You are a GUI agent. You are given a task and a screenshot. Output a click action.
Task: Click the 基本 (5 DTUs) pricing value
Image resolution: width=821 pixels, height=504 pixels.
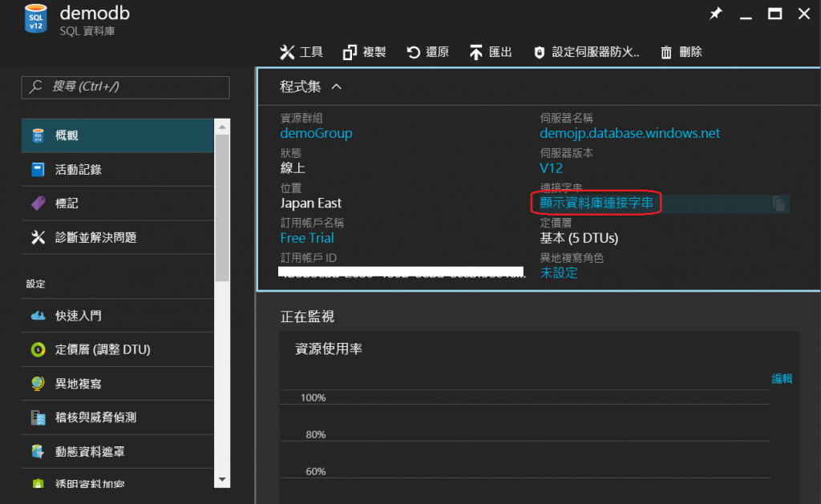pos(579,238)
